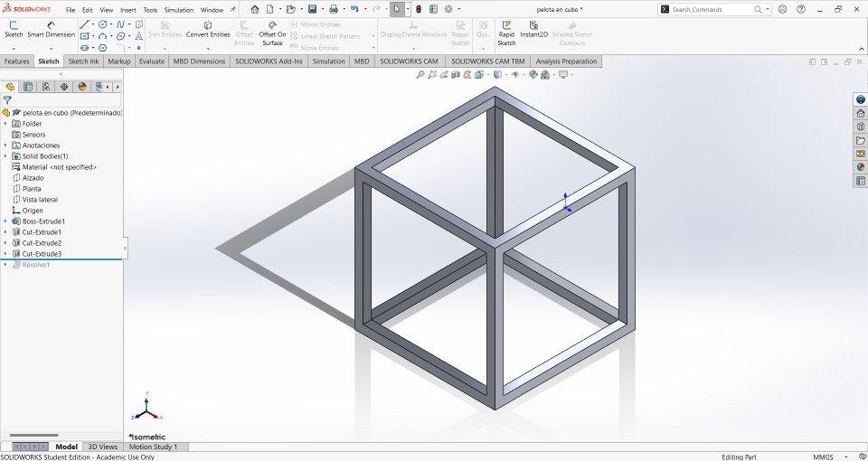Open the ConfigurationManager tab
The image size is (868, 461).
coord(46,87)
